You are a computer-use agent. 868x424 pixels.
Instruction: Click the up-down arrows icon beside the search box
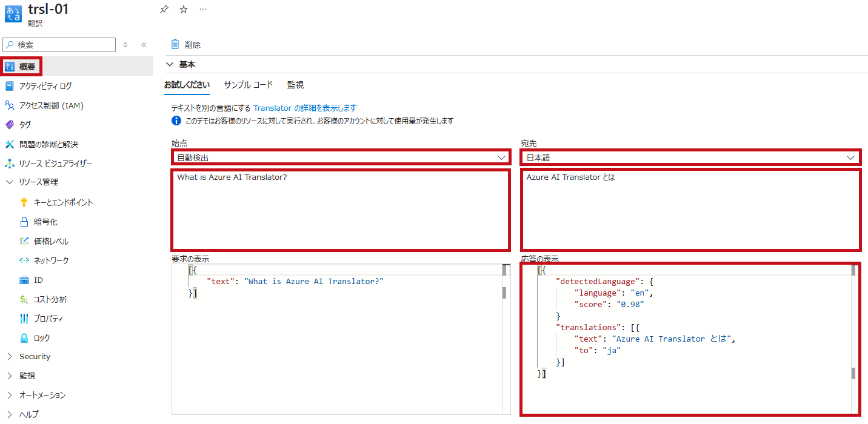pyautogui.click(x=125, y=45)
